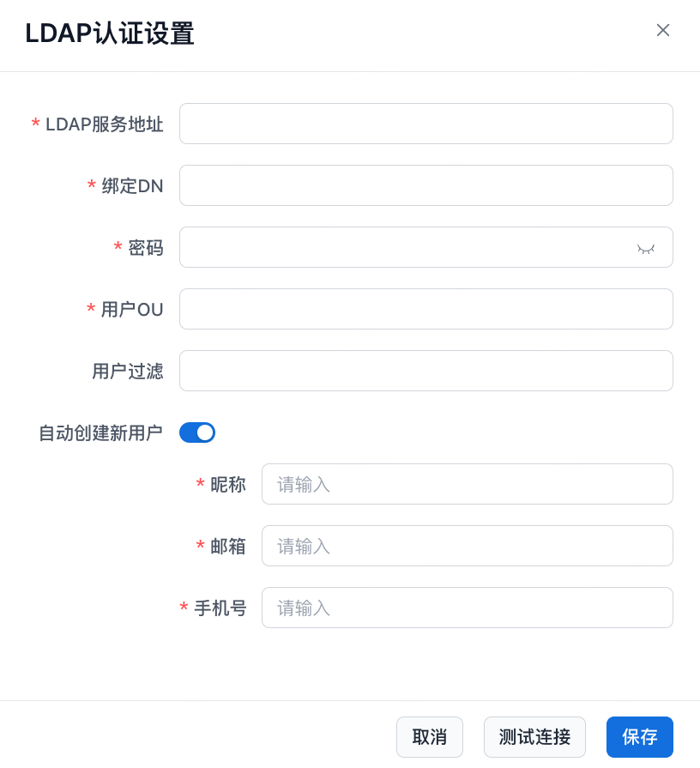Screen dimensions: 700x768
Task: Click the LDAP服务地址 label text
Action: [104, 124]
